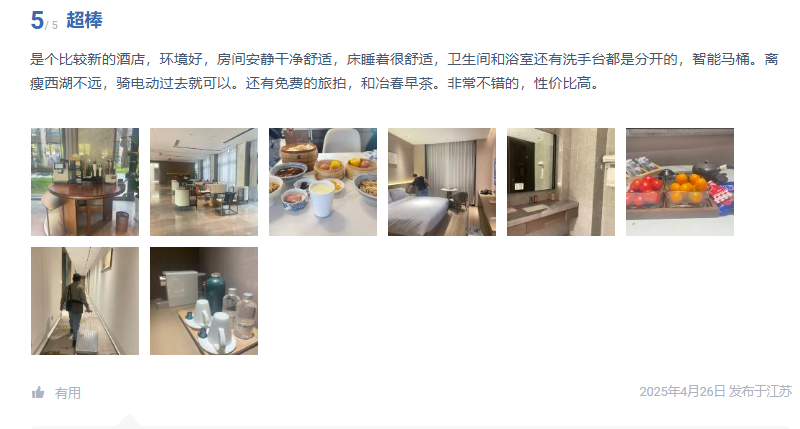Open the tomato fruit tray photo
The height and width of the screenshot is (429, 800).
coord(680,182)
